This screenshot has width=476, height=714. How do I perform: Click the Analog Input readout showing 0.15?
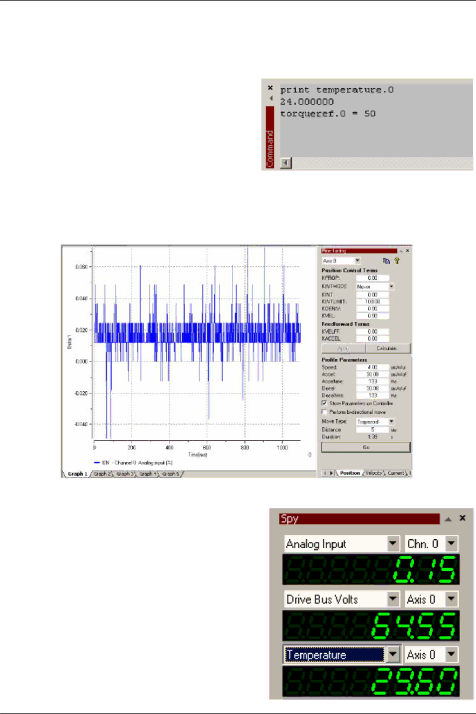pyautogui.click(x=371, y=569)
